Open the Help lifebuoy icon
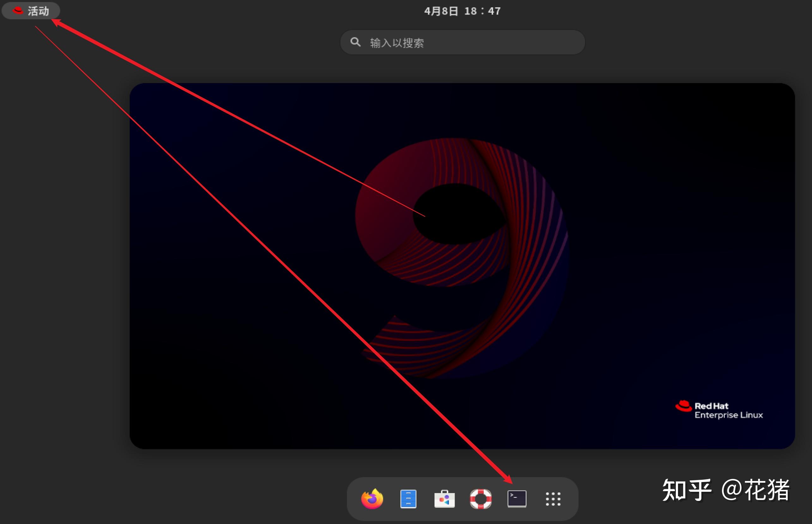 point(481,499)
